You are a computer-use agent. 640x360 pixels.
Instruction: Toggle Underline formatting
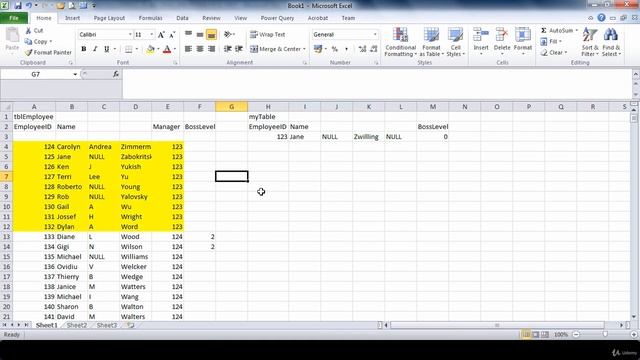tap(107, 49)
